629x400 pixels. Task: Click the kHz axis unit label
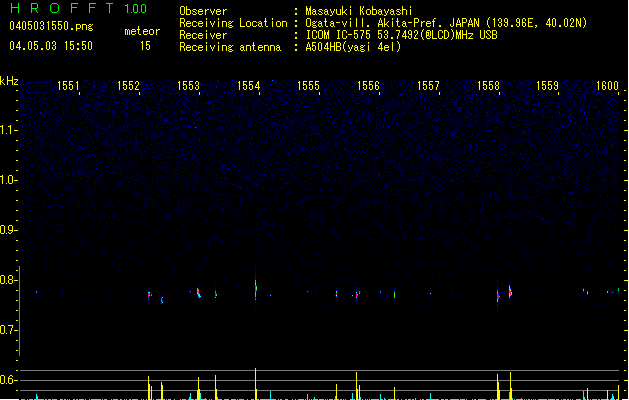9,81
